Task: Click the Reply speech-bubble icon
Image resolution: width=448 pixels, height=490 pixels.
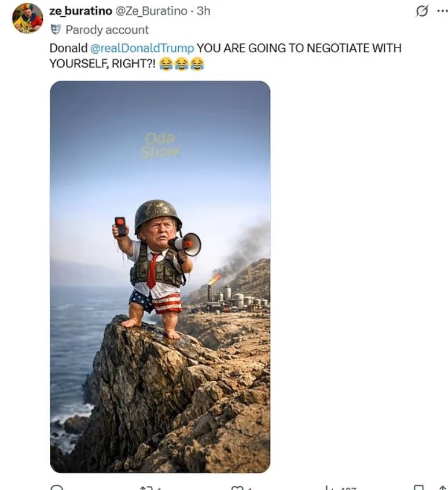Action: 56,488
